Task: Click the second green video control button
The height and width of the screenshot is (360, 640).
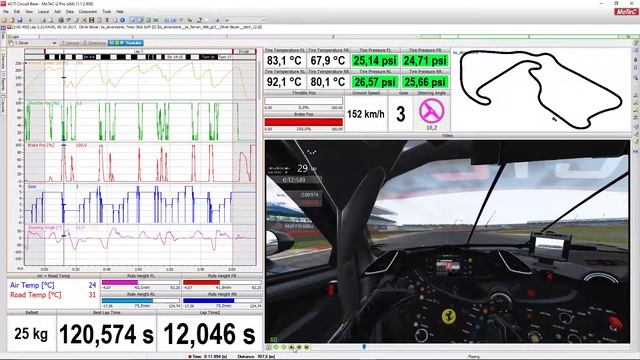Action: coord(276,347)
